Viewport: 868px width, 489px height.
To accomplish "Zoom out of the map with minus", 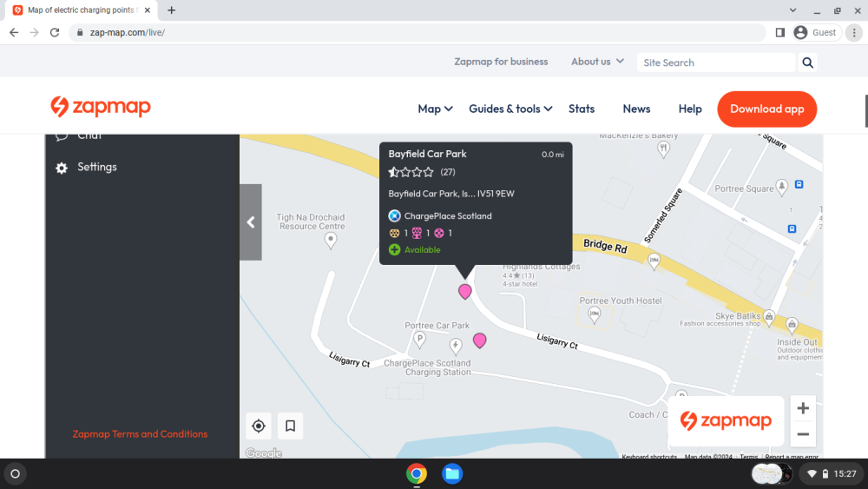I will (803, 434).
